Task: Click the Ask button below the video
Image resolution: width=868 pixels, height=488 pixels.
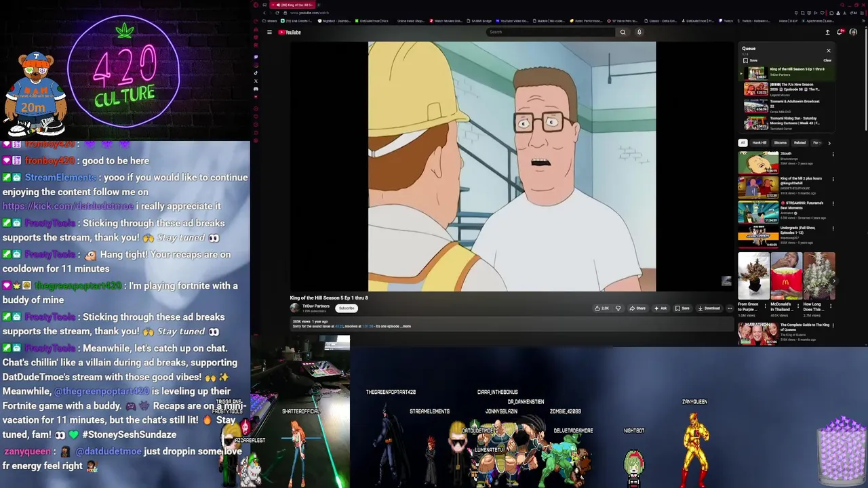Action: (660, 308)
